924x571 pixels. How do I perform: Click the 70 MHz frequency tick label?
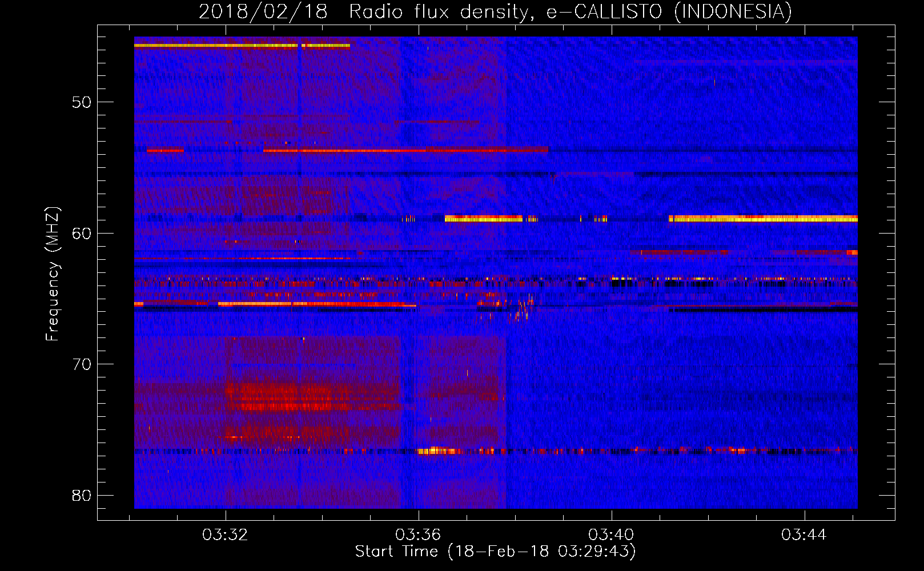click(82, 364)
